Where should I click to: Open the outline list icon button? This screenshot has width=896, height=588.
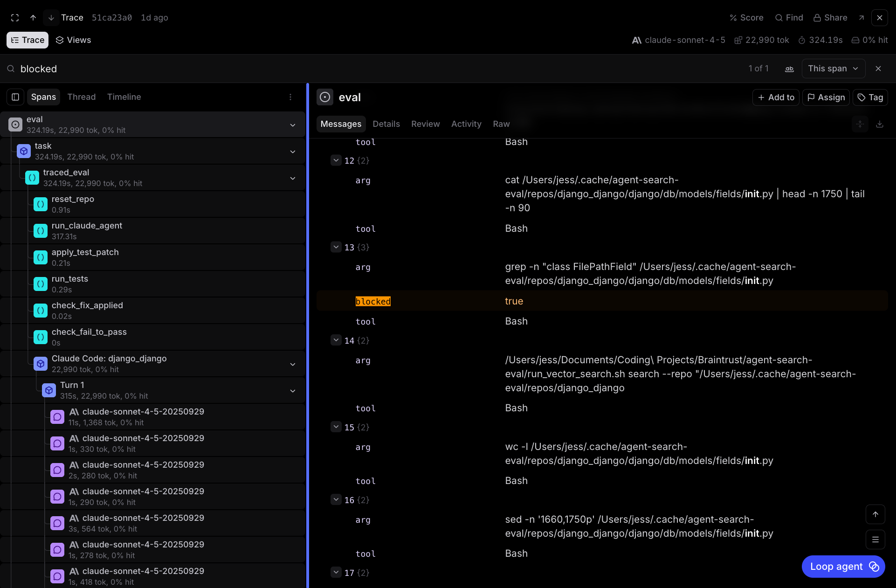pos(875,540)
